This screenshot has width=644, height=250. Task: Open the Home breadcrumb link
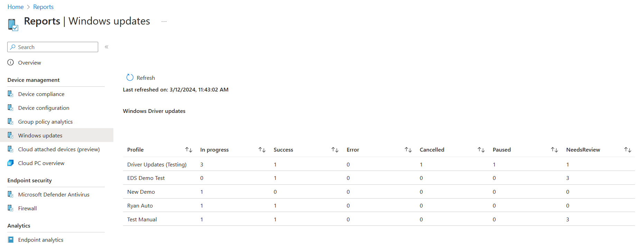point(15,7)
